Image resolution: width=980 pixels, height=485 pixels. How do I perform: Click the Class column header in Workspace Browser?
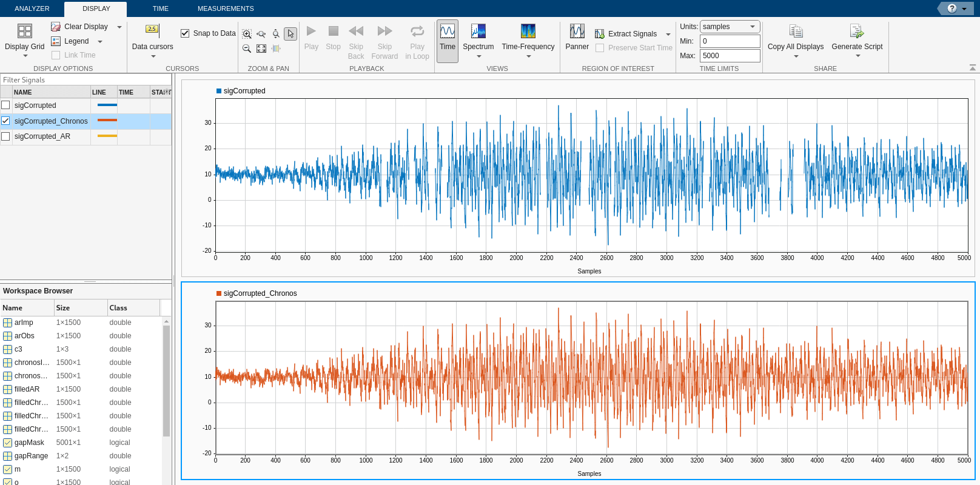[134, 308]
